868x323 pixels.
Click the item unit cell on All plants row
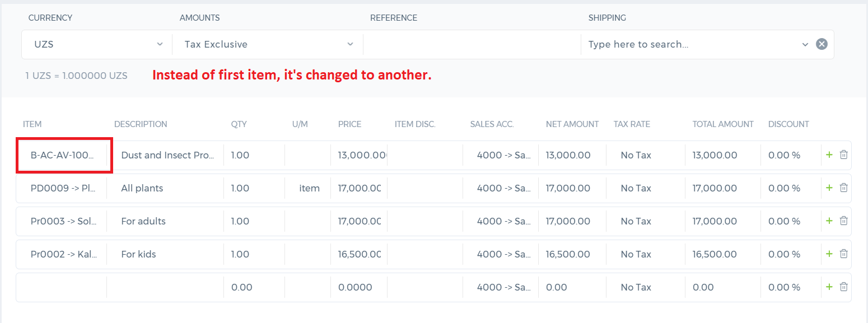308,188
